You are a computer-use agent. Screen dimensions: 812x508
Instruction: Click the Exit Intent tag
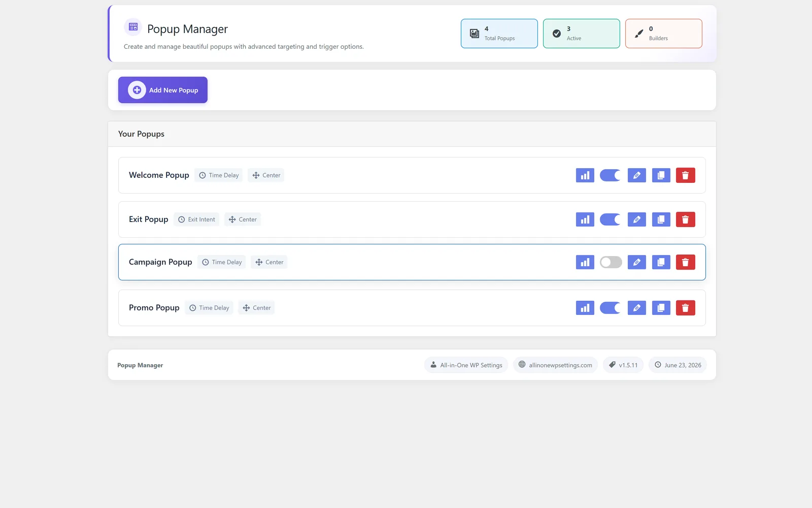click(x=196, y=219)
